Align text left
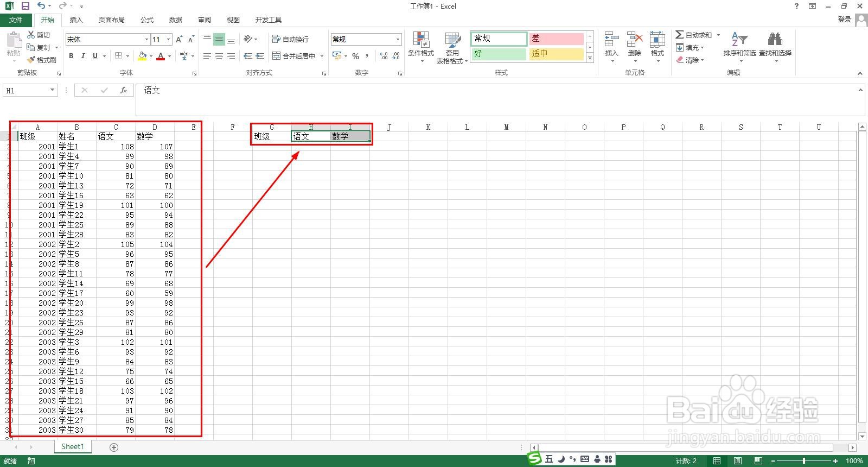The width and height of the screenshot is (868, 467). [x=207, y=56]
